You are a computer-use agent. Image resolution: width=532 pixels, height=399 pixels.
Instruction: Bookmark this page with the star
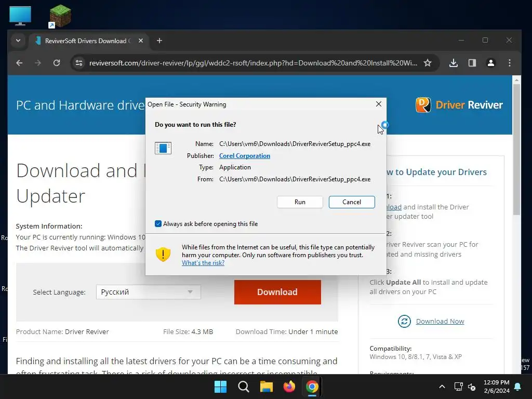pos(428,63)
